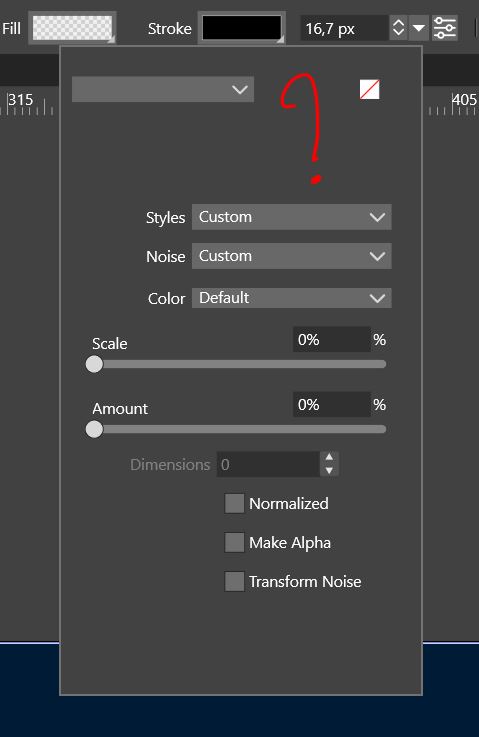Click the Dimensions number field
This screenshot has width=479, height=737.
coord(268,464)
